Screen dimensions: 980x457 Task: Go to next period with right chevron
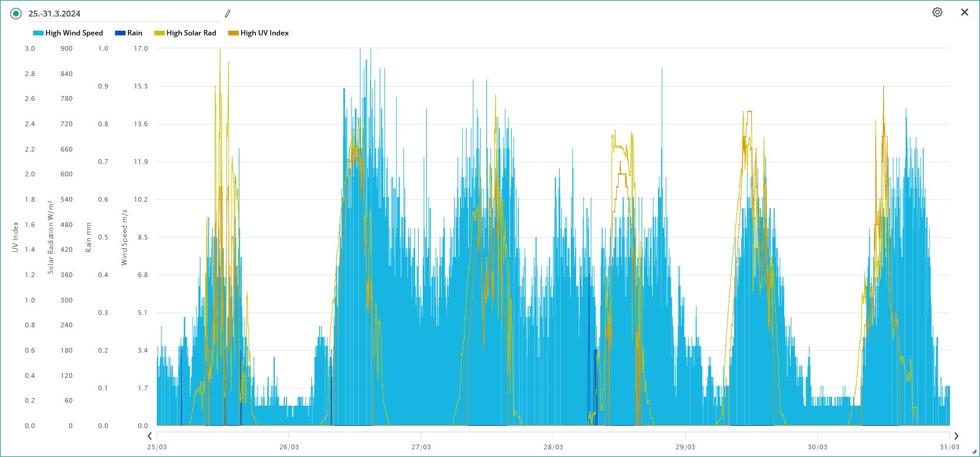(956, 436)
